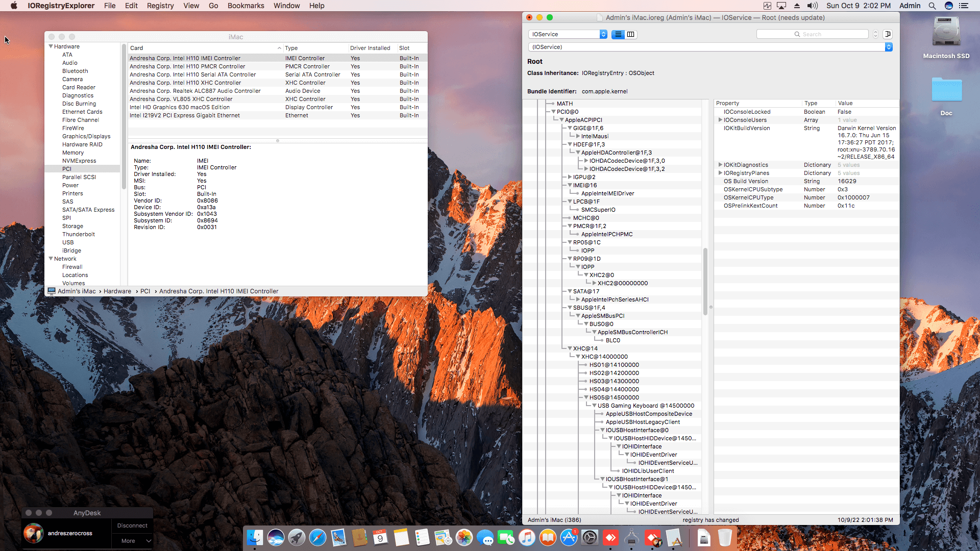
Task: Open Notification Center from menu bar
Action: pyautogui.click(x=964, y=6)
